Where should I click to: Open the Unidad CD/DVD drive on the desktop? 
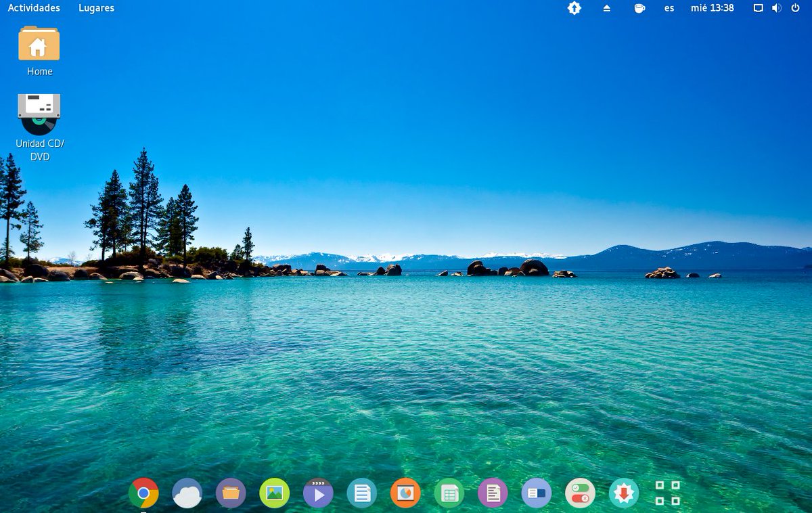click(40, 115)
